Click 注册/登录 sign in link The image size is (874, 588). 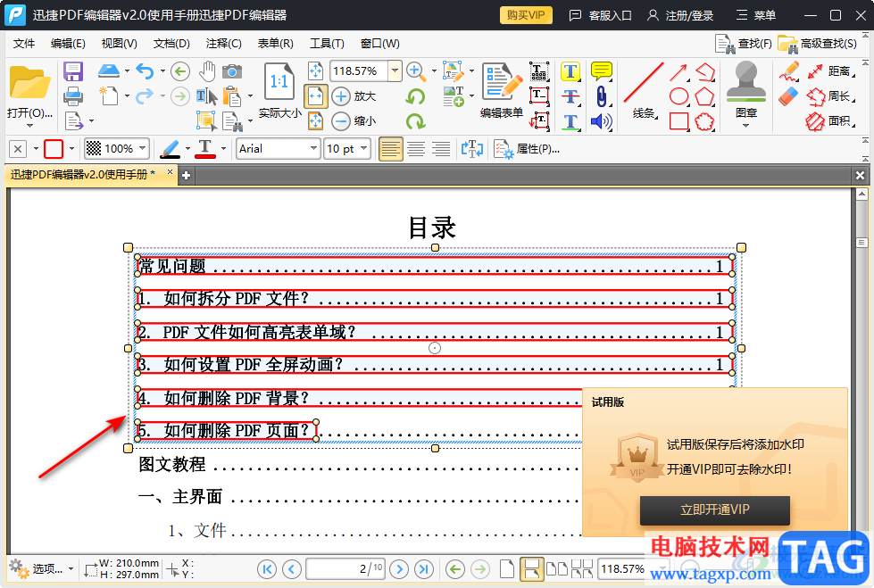point(680,15)
